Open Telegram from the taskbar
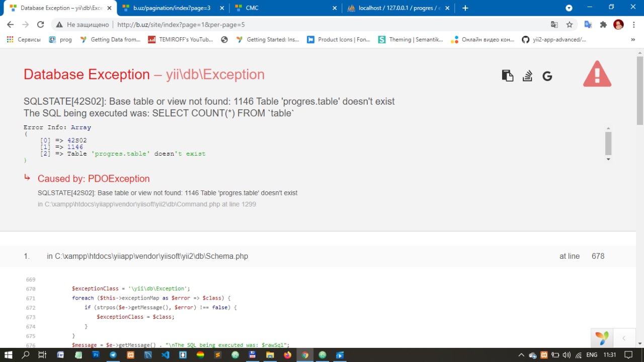 tap(113, 355)
